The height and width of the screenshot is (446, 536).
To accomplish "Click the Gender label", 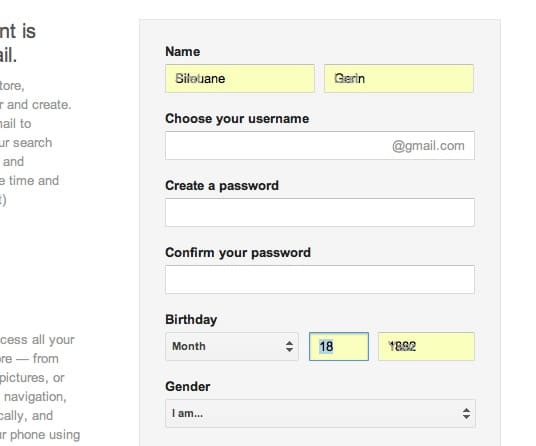I will (x=188, y=387).
